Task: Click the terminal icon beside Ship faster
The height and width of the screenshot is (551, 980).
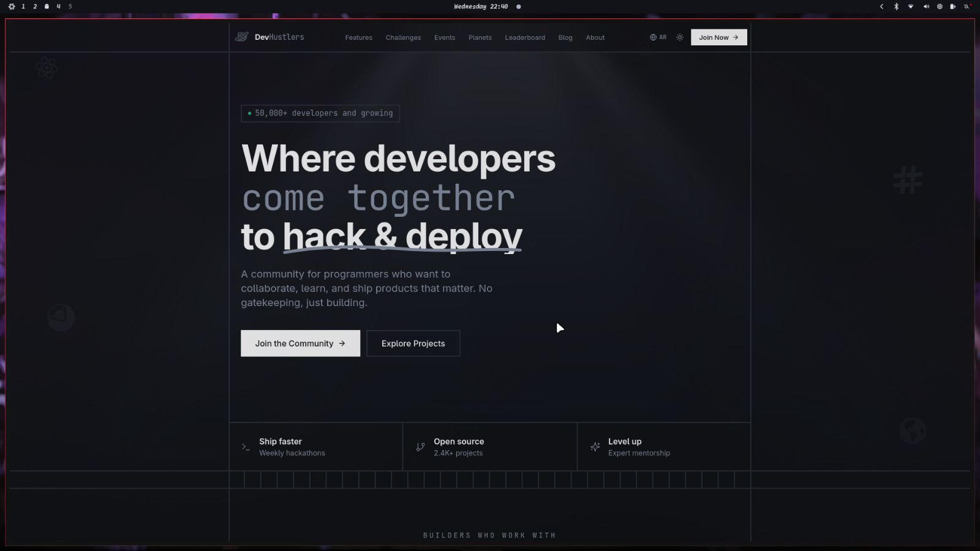Action: (x=246, y=447)
